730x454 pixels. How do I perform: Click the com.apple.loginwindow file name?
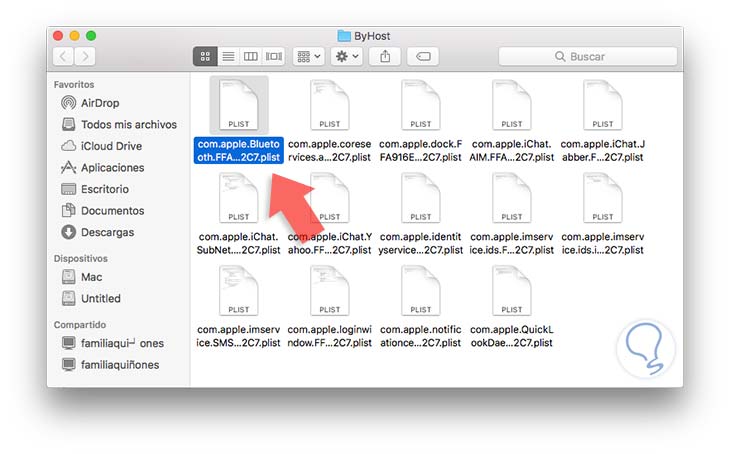330,336
